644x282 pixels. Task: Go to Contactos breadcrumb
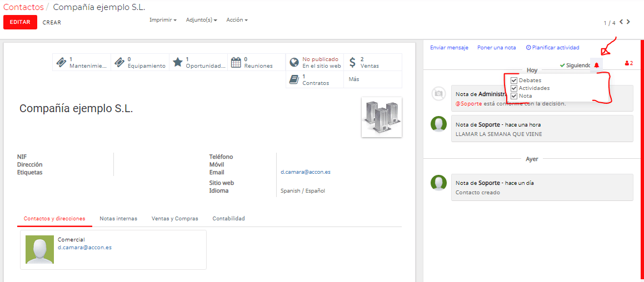click(23, 7)
